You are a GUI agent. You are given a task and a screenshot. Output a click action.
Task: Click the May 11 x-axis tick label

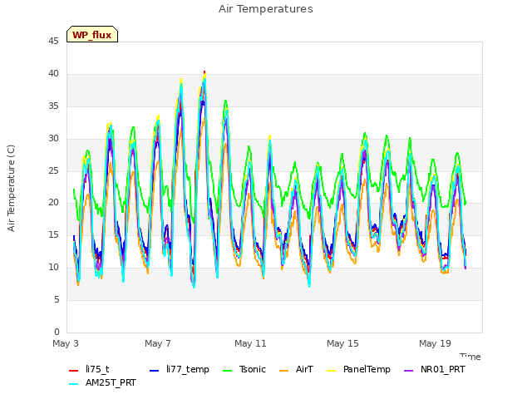(250, 343)
